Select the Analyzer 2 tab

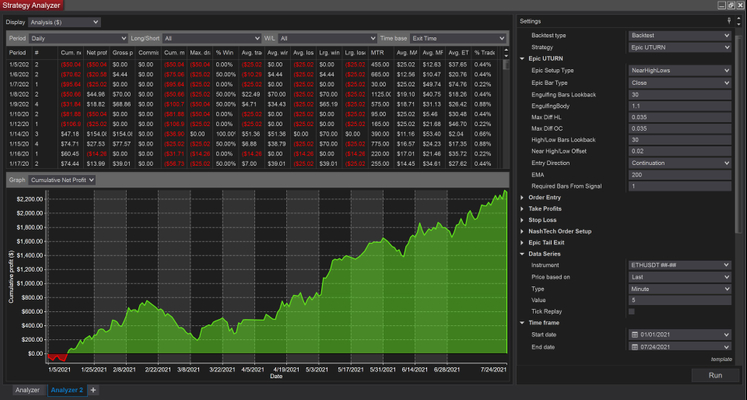coord(66,390)
